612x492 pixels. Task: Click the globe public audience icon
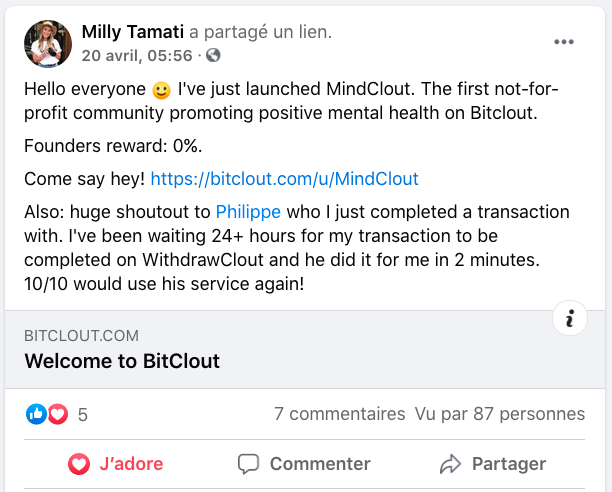tap(212, 55)
